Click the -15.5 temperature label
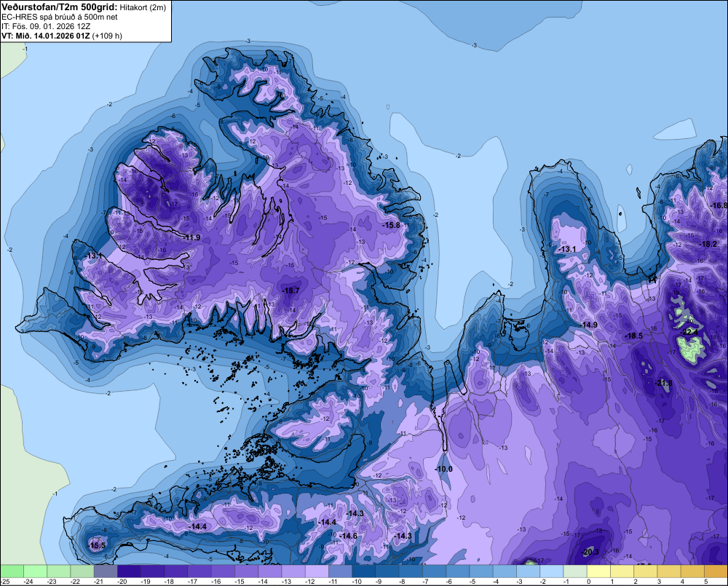Viewport: 728px width, 586px height. click(x=97, y=546)
